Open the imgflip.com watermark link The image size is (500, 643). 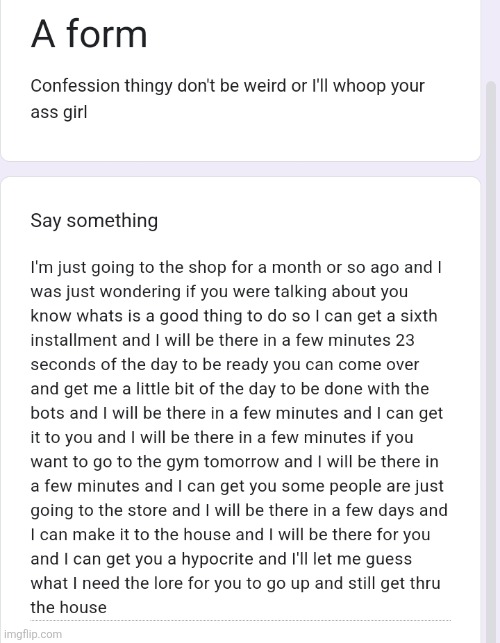[33, 634]
